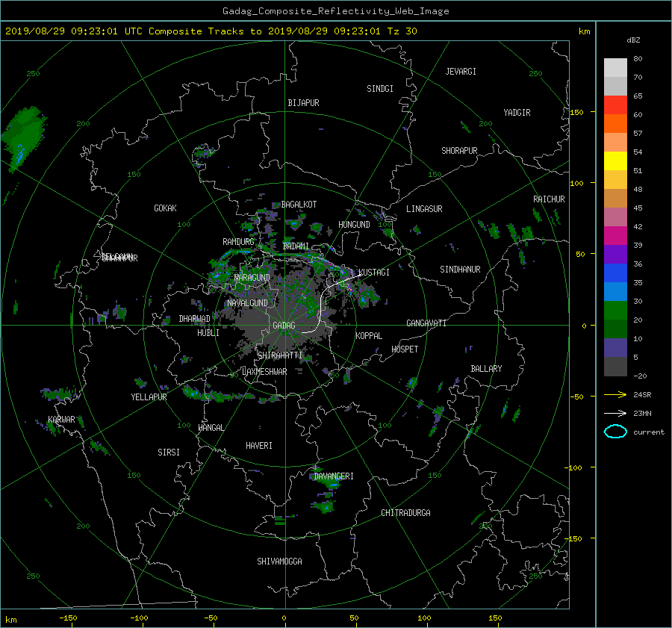Select the DHARWAD label

pos(195,319)
